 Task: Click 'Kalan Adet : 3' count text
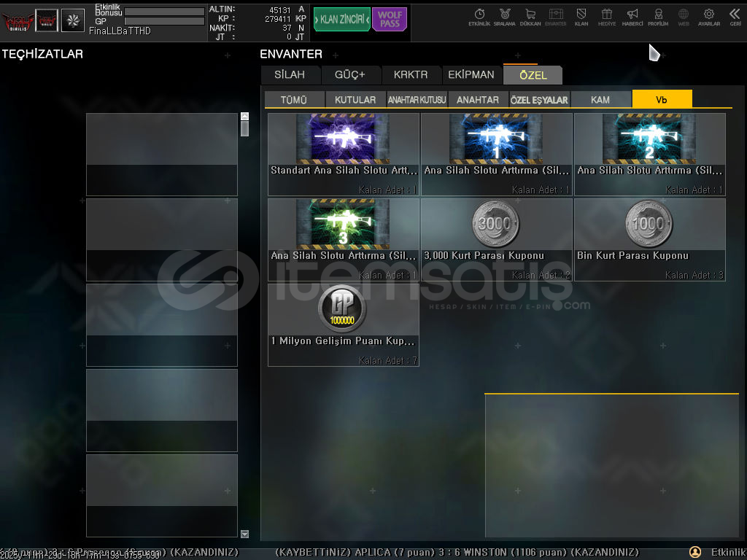(x=694, y=275)
